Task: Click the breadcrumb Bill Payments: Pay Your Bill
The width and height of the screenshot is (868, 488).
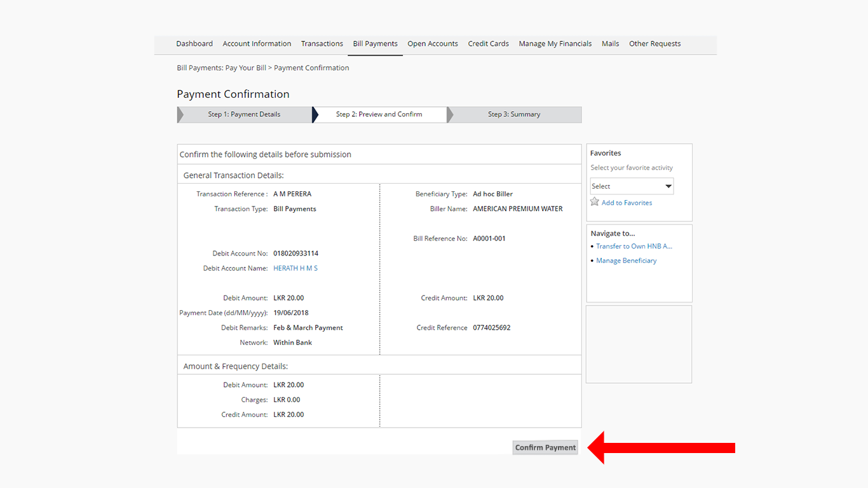Action: (221, 68)
